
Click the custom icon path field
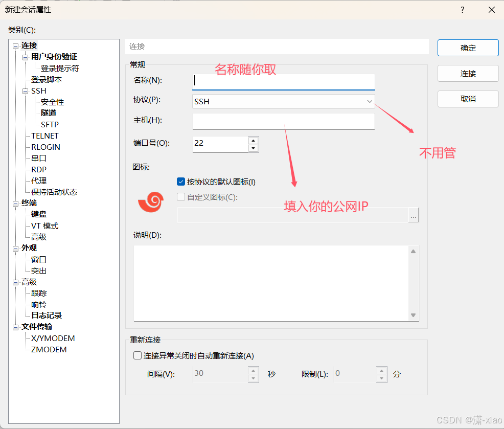click(293, 215)
